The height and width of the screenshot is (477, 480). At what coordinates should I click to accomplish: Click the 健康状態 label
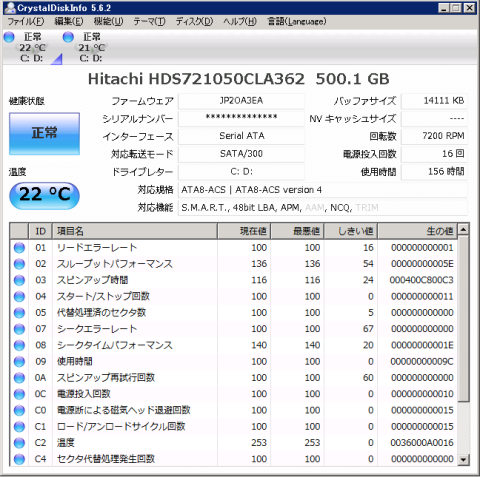(27, 101)
